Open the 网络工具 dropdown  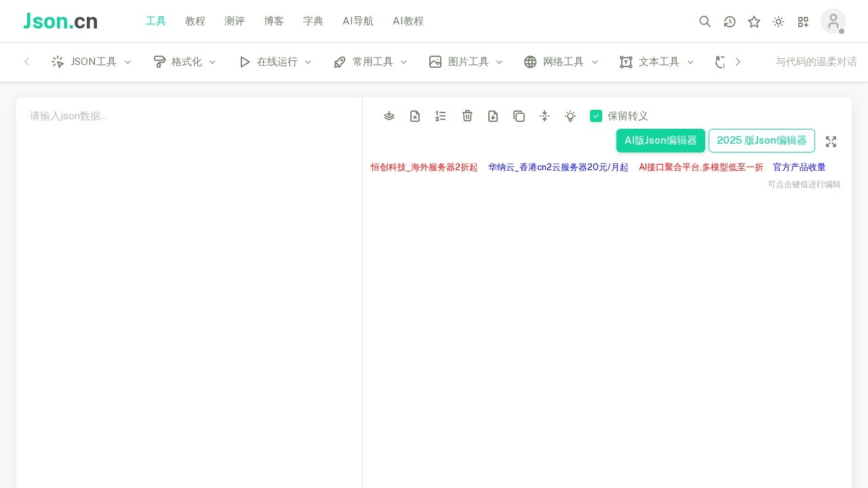561,62
